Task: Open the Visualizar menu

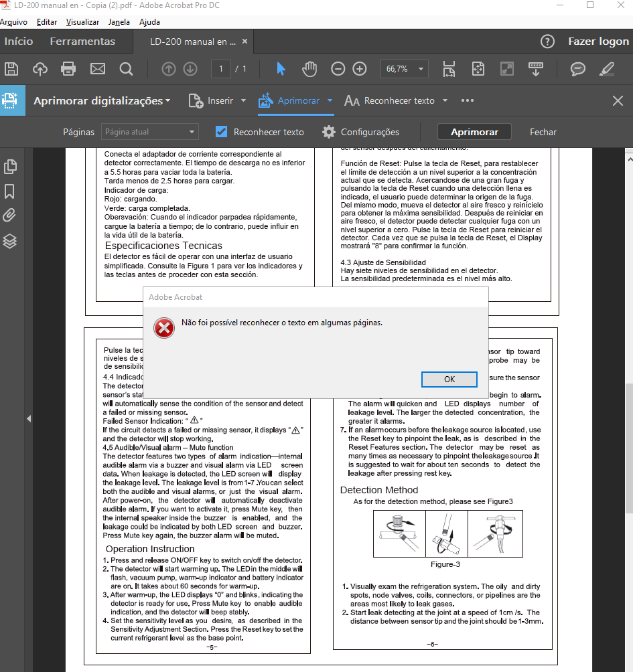Action: pyautogui.click(x=82, y=22)
